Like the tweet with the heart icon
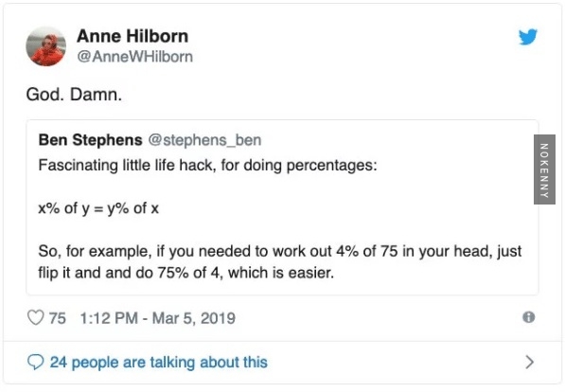565x392 pixels. click(35, 318)
